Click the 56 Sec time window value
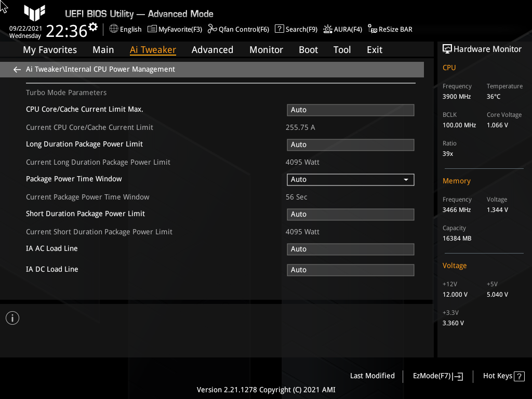The height and width of the screenshot is (399, 532). coord(297,197)
